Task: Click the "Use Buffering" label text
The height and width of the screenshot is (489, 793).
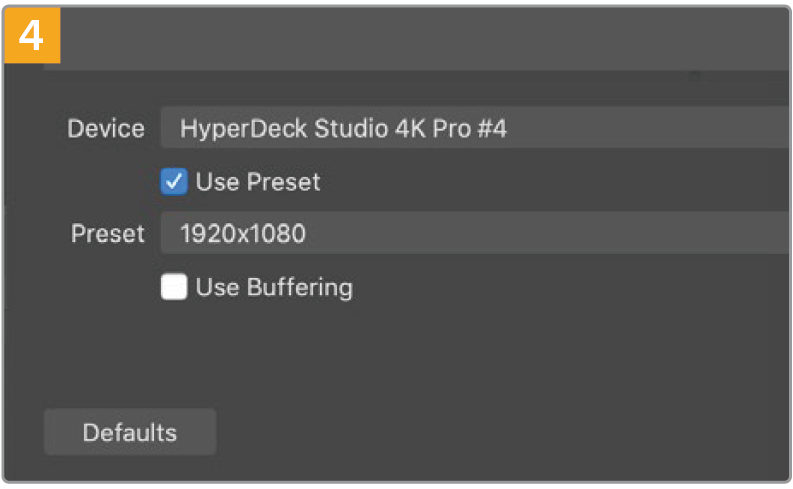Action: 274,288
